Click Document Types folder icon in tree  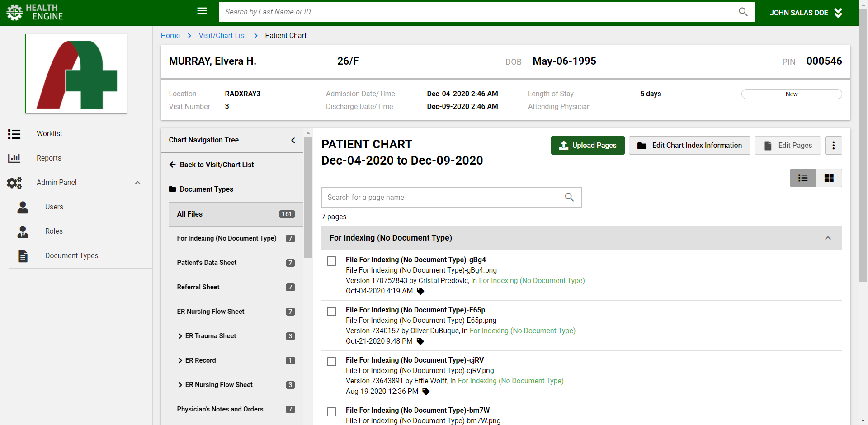click(172, 189)
